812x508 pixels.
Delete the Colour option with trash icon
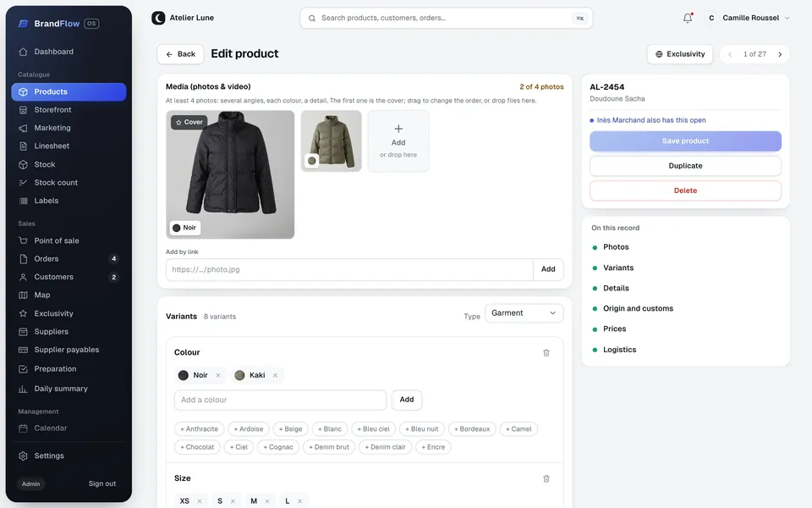pos(546,353)
